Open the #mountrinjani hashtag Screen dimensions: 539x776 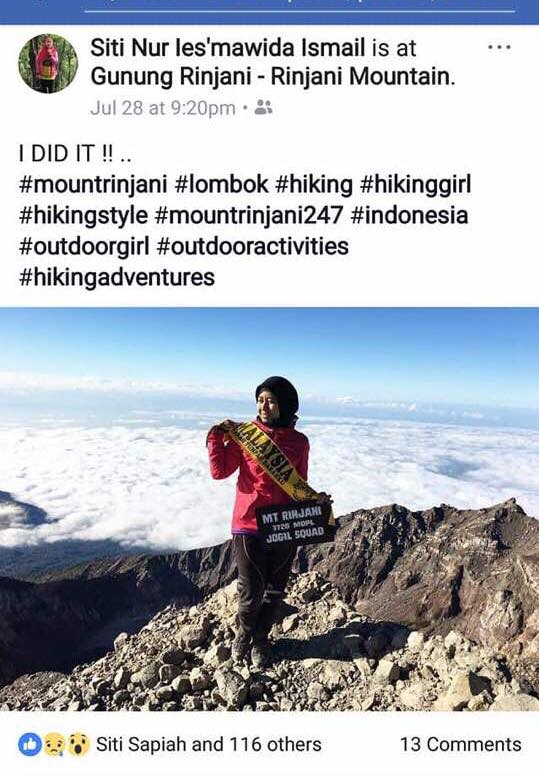pos(93,184)
